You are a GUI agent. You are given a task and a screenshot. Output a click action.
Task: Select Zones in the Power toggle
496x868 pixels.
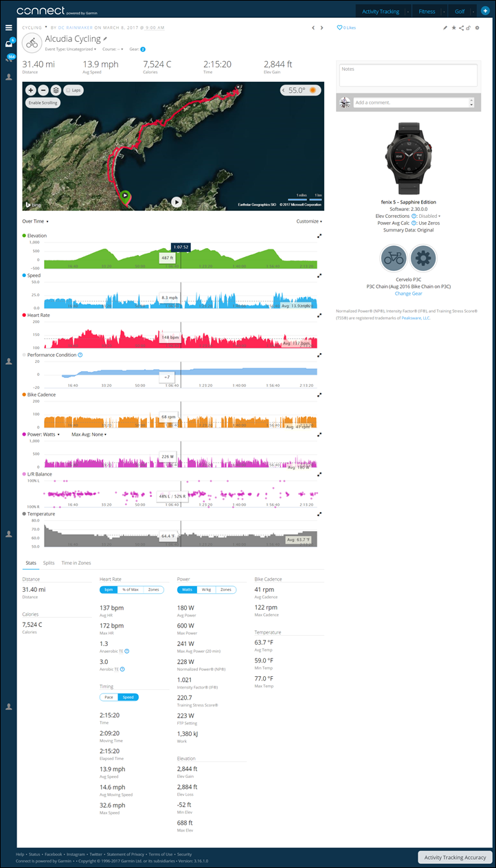tap(225, 590)
